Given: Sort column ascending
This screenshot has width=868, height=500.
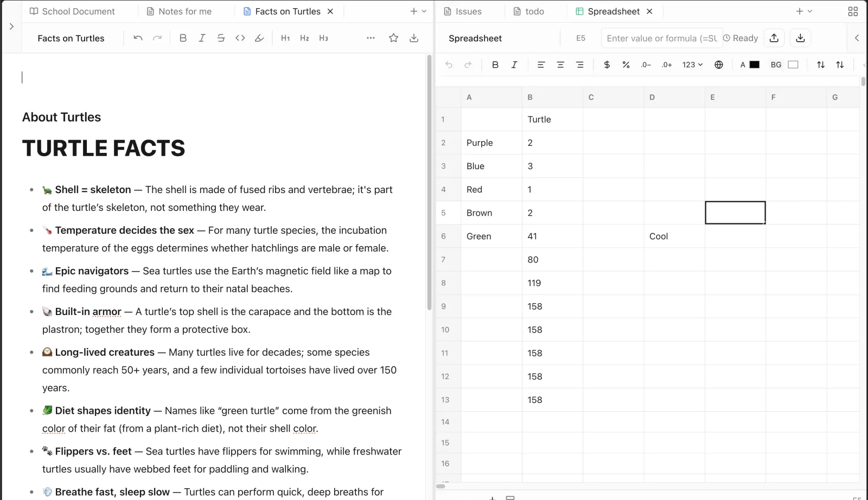Looking at the screenshot, I should pyautogui.click(x=821, y=65).
